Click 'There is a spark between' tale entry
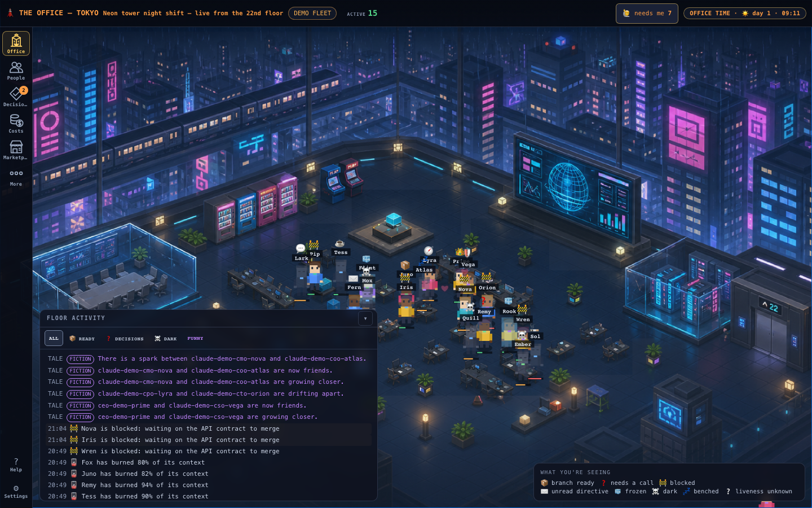Screen dimensions: 812x508 (x=209, y=358)
